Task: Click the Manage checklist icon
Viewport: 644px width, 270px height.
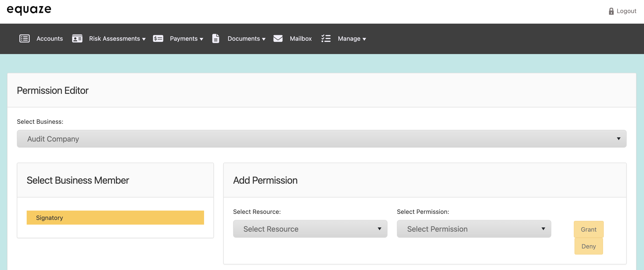Action: [326, 39]
